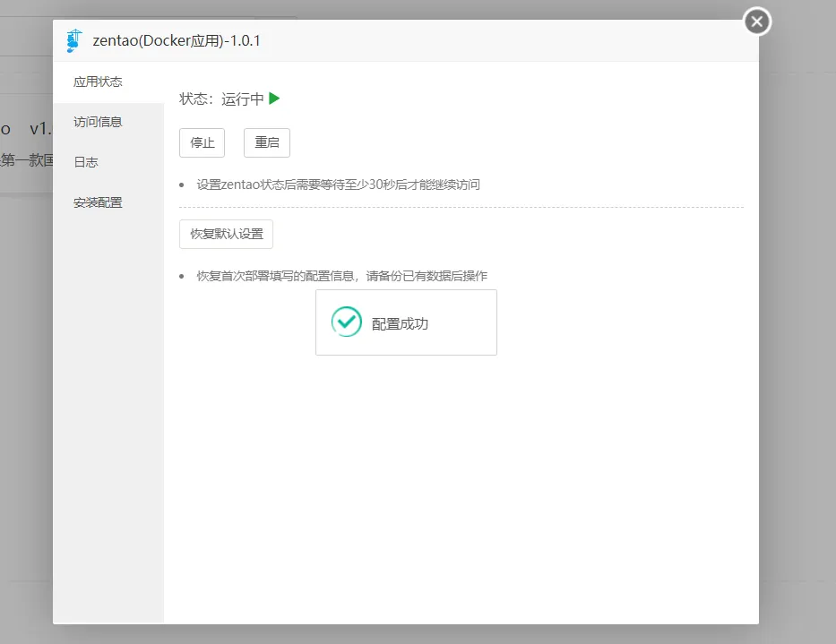Screen dimensions: 836x644
Task: Close the zentao dialog with the X button
Action: pos(756,21)
